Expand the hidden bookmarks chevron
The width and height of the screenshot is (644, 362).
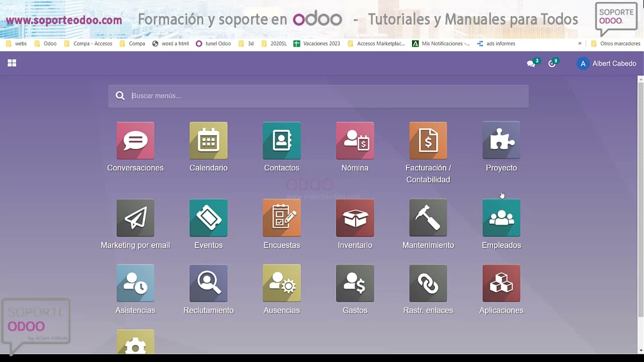(x=580, y=44)
